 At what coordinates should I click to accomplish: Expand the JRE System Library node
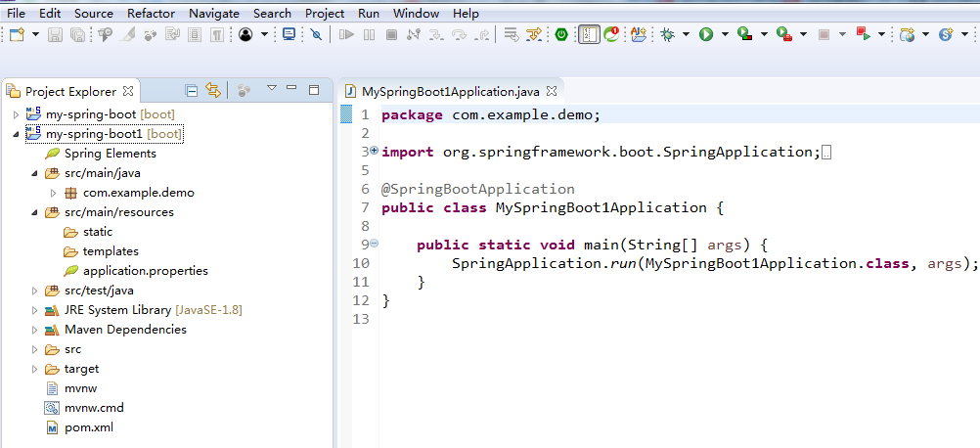(35, 310)
